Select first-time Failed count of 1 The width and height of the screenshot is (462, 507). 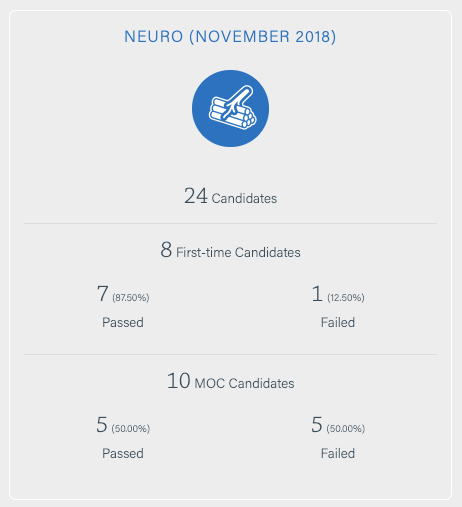(x=317, y=294)
